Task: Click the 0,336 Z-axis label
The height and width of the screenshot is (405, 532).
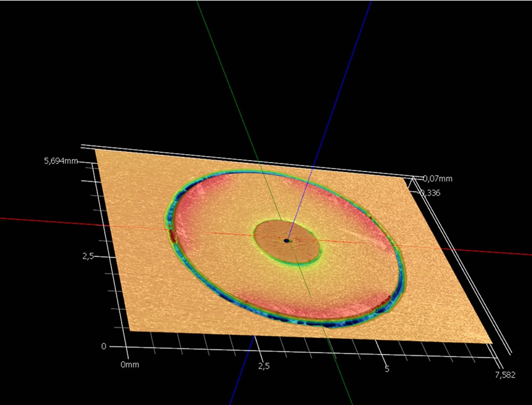Action: point(431,193)
